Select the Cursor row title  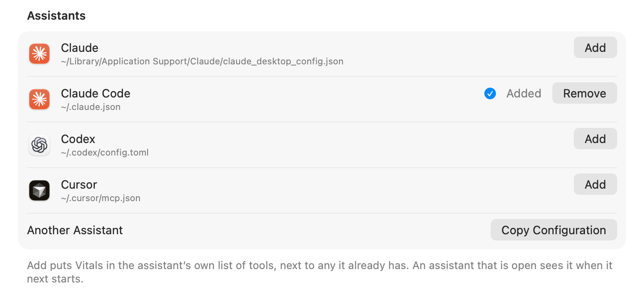point(79,185)
